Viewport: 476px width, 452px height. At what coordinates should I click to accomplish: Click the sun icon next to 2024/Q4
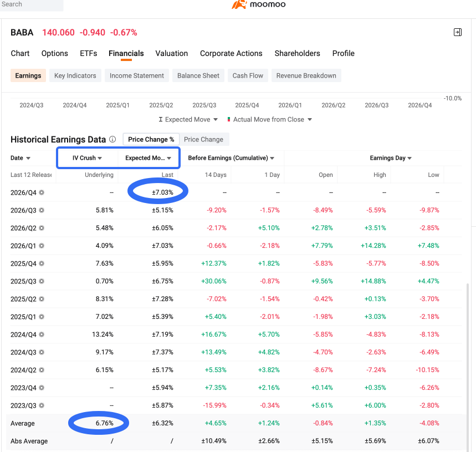point(42,334)
